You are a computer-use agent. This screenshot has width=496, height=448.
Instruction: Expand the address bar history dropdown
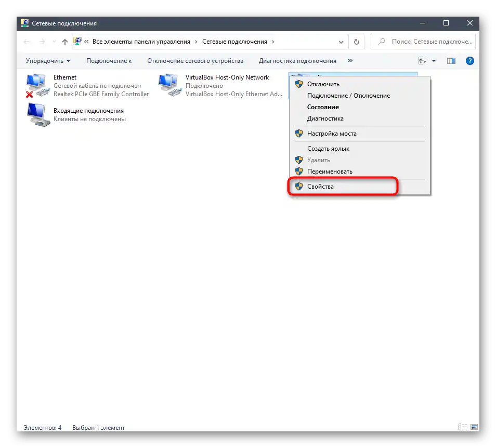pos(341,42)
